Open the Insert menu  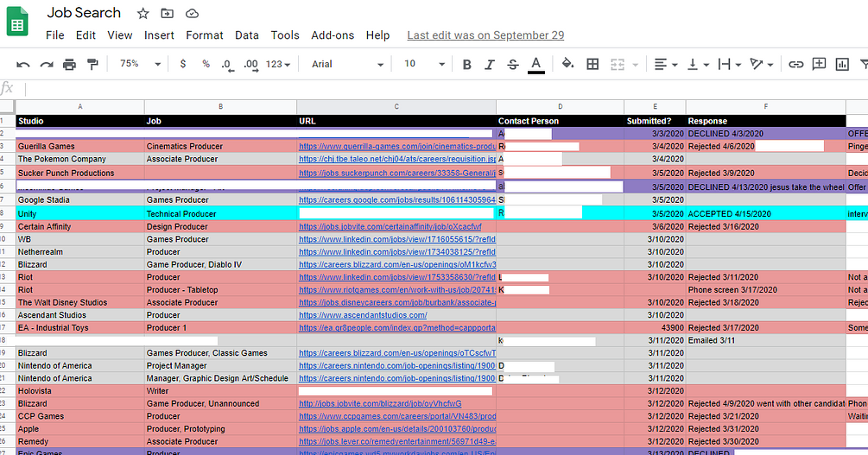(x=159, y=35)
